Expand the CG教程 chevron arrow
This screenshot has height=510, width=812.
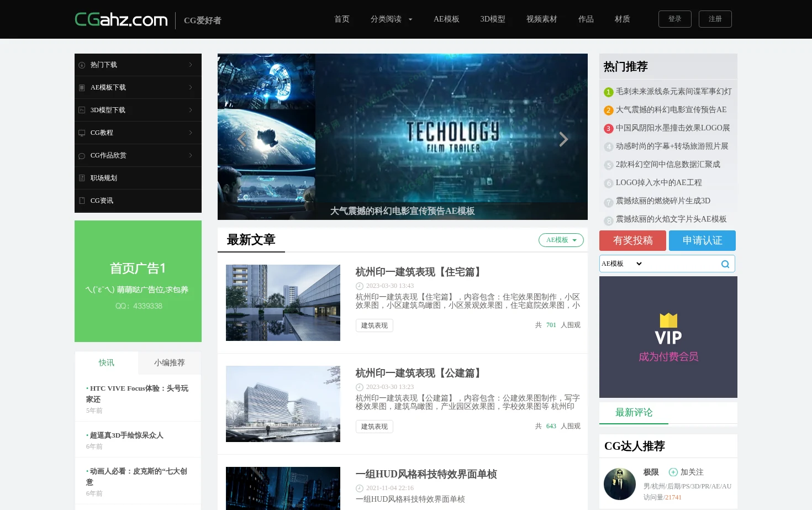point(191,133)
